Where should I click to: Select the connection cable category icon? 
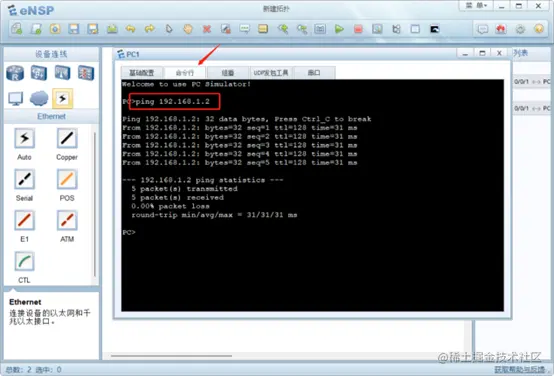coord(63,98)
